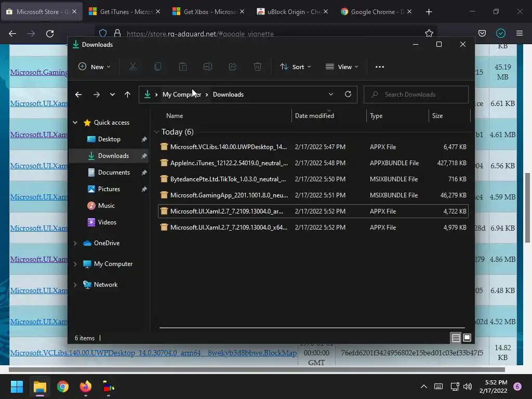Open a new Firefox tab
Viewport: 532px width, 399px height.
(429, 12)
